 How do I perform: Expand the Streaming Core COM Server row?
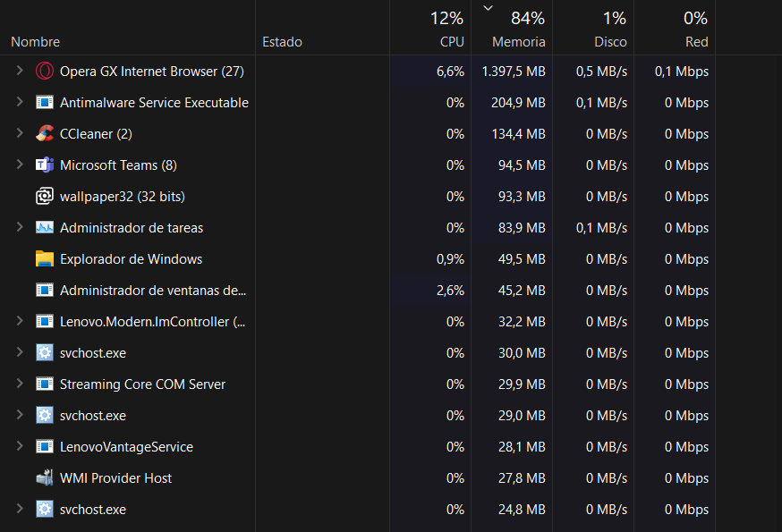pos(20,384)
